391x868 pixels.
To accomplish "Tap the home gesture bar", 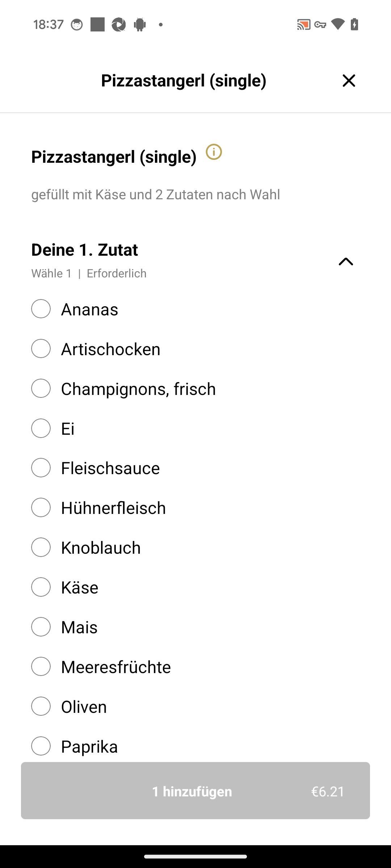I will [x=195, y=856].
